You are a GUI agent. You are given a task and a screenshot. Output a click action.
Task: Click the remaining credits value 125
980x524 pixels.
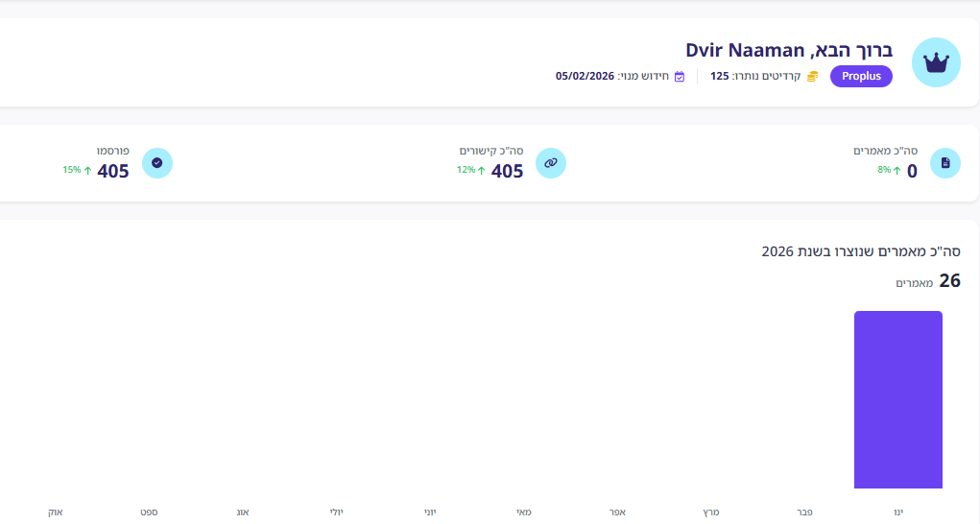click(x=719, y=76)
